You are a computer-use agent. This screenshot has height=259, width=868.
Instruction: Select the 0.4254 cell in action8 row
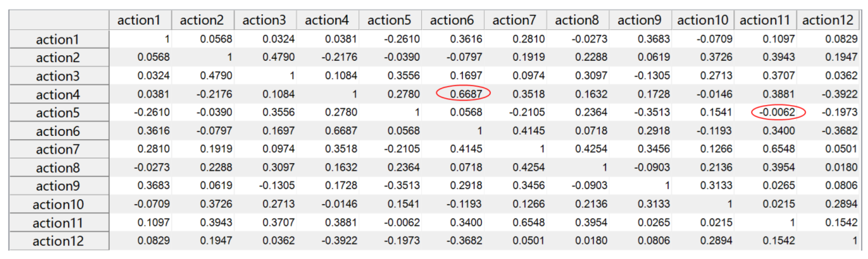tap(528, 168)
